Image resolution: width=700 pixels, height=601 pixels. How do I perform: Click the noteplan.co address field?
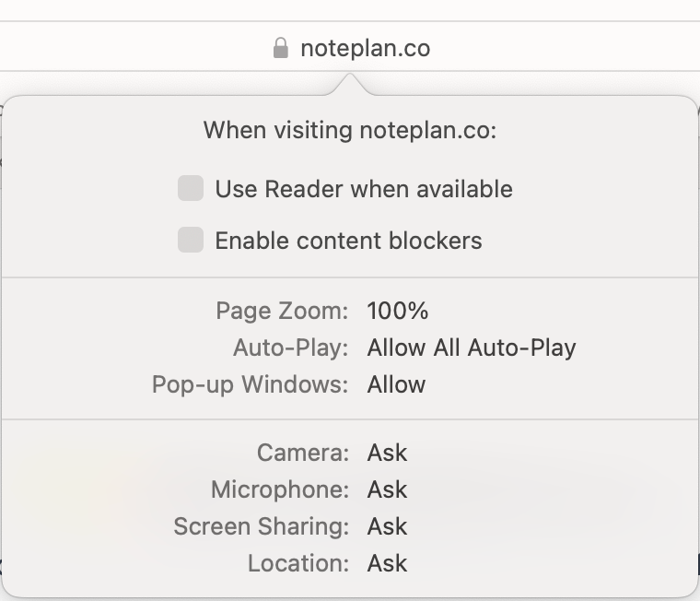350,46
